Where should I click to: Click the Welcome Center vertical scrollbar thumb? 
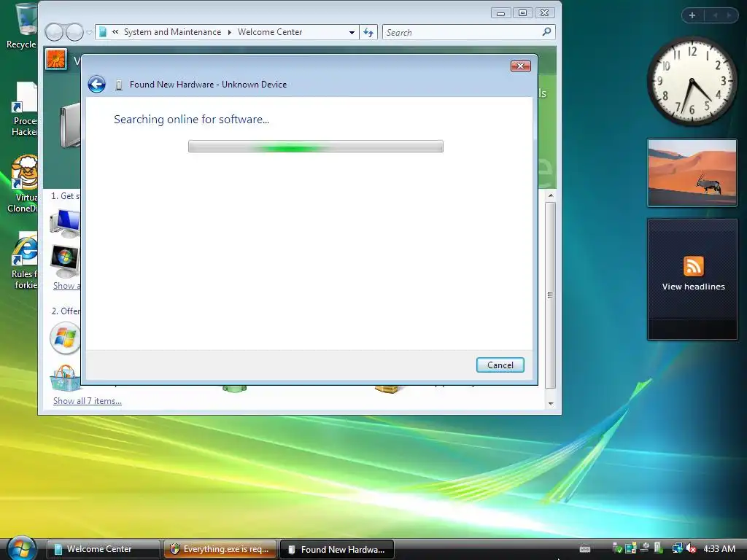(550, 295)
